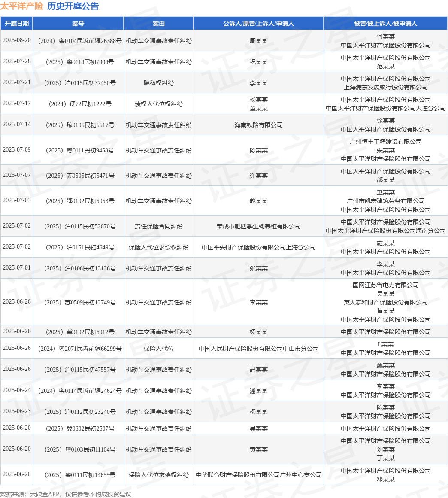Click defendant 国网江苏省电力有限公司
Image resolution: width=448 pixels, height=498 pixels.
385,285
